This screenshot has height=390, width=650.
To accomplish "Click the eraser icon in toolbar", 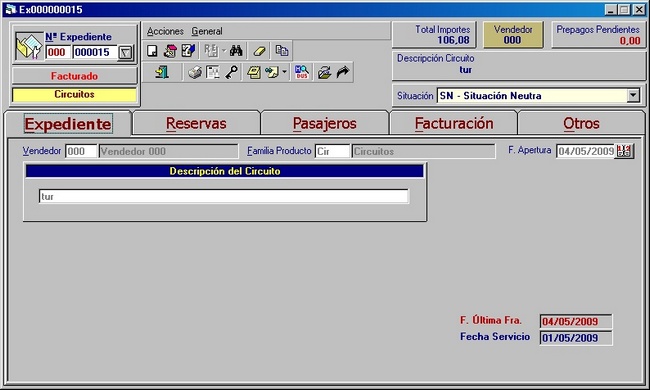I will pyautogui.click(x=260, y=51).
